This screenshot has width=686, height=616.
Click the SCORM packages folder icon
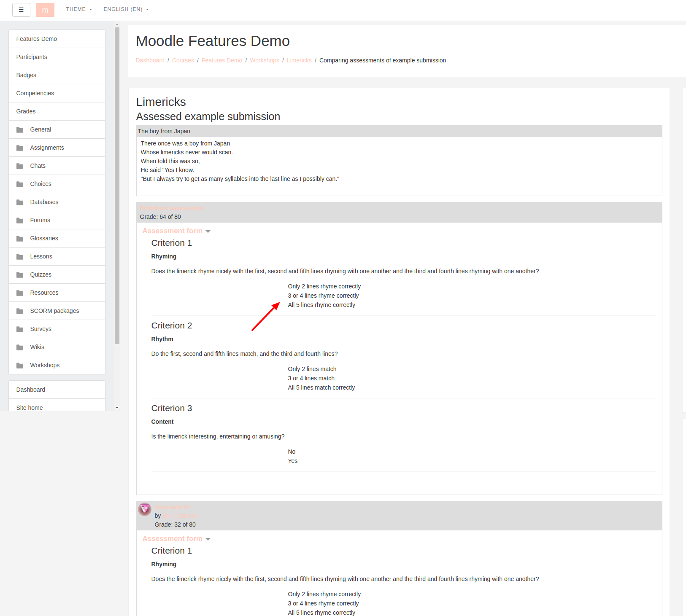point(20,311)
